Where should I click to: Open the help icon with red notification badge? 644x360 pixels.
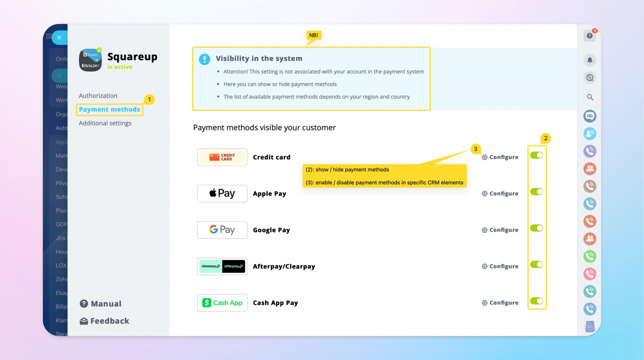pos(589,36)
